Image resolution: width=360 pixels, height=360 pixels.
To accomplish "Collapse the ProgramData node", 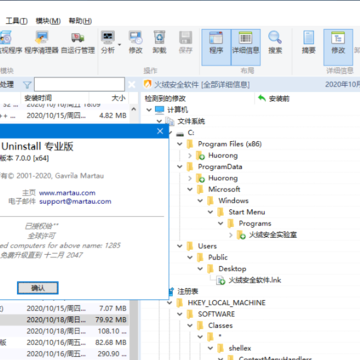I will (x=180, y=167).
